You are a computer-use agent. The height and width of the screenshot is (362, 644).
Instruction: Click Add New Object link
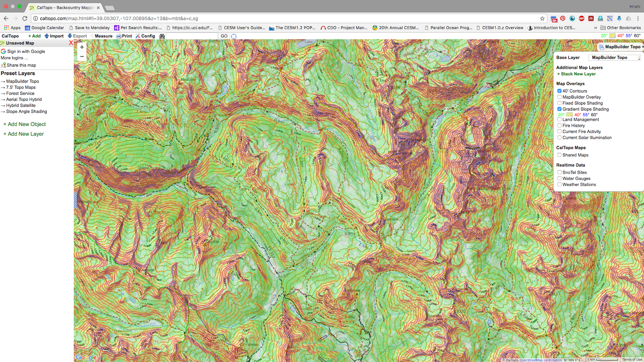point(25,124)
